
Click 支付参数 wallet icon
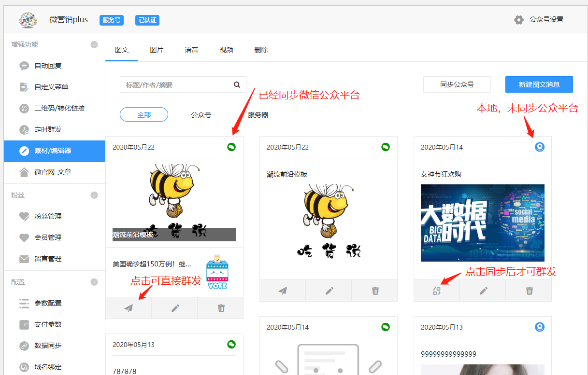coord(24,324)
